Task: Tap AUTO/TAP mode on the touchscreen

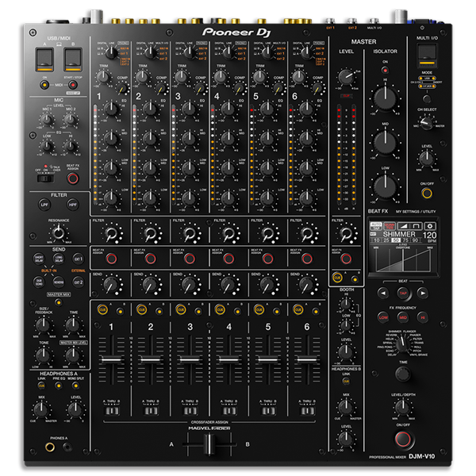Action: 376,226
